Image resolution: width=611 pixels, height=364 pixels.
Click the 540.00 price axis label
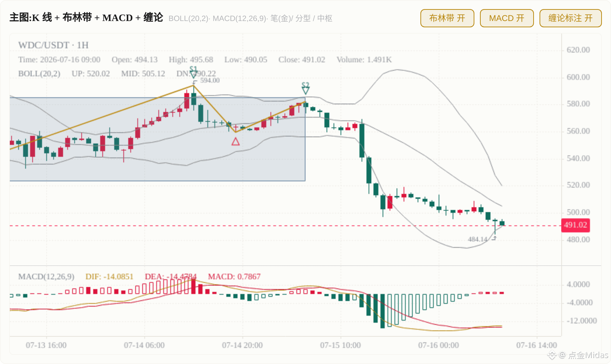[578, 159]
